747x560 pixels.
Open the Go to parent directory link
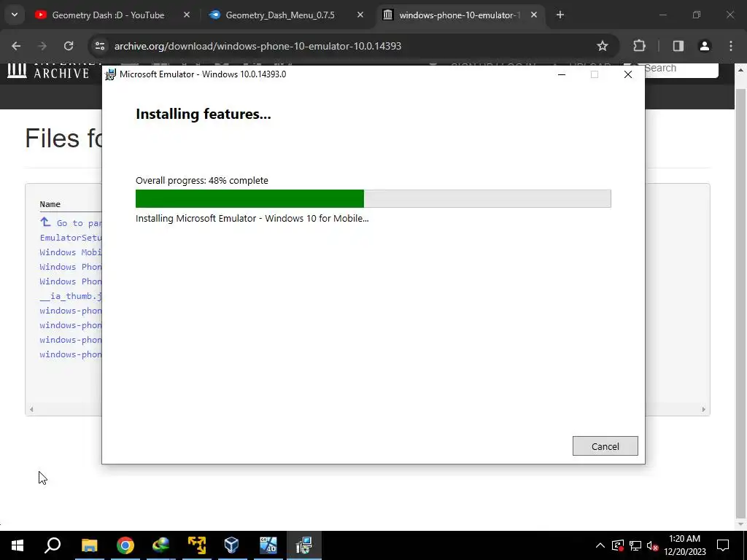pos(71,223)
